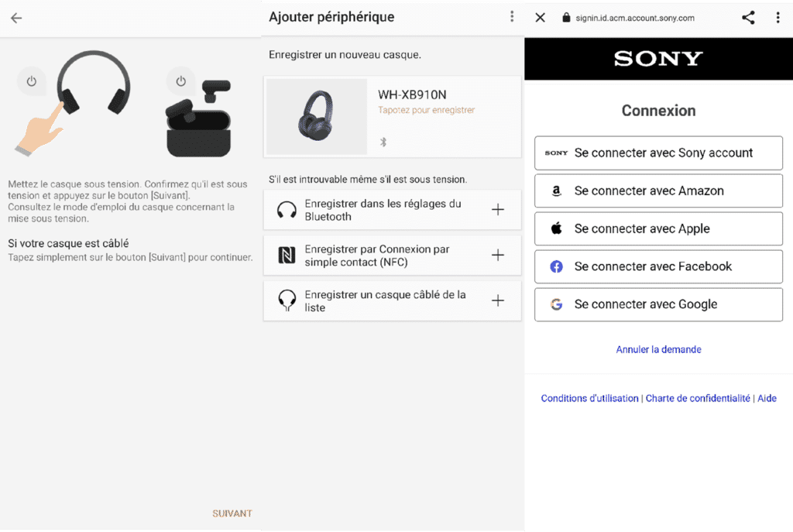The image size is (793, 532).
Task: Click the 'Annuler la demande' link
Action: (x=658, y=349)
